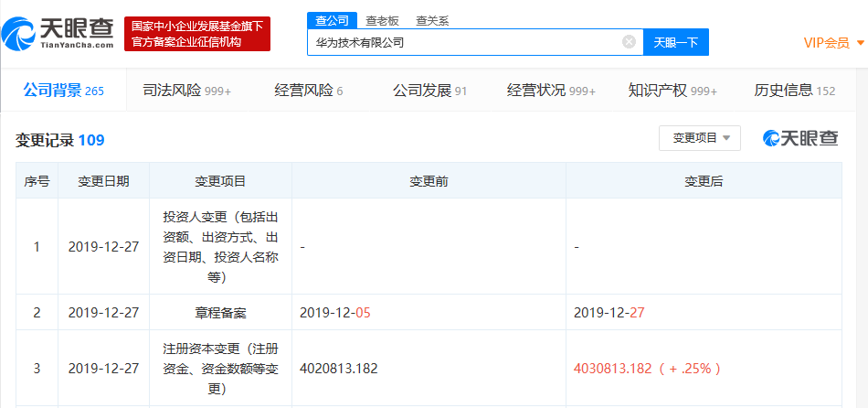
Task: Open the 公司发展 tab
Action: tap(429, 91)
